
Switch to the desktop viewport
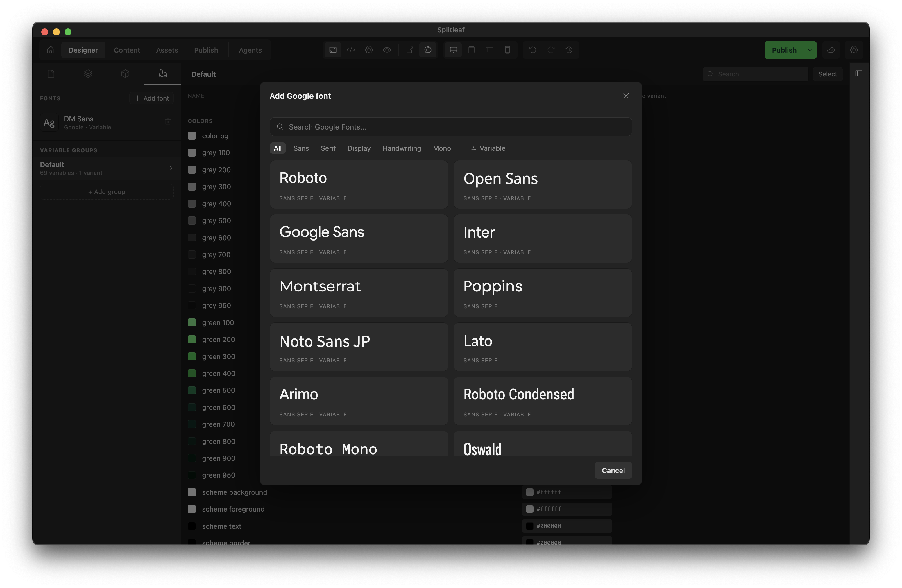point(453,50)
